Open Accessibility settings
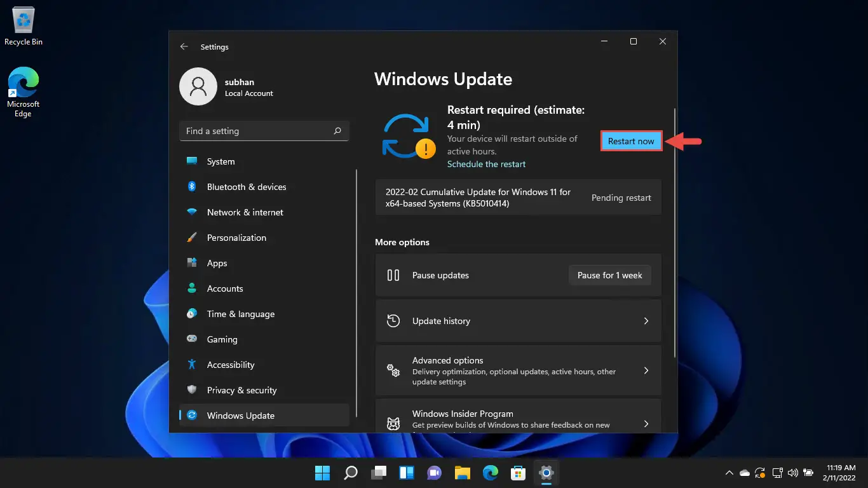The height and width of the screenshot is (488, 868). click(x=264, y=365)
